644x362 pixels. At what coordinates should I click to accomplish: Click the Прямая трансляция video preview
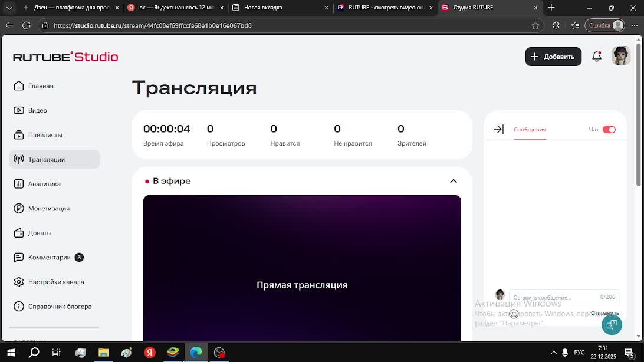click(302, 268)
